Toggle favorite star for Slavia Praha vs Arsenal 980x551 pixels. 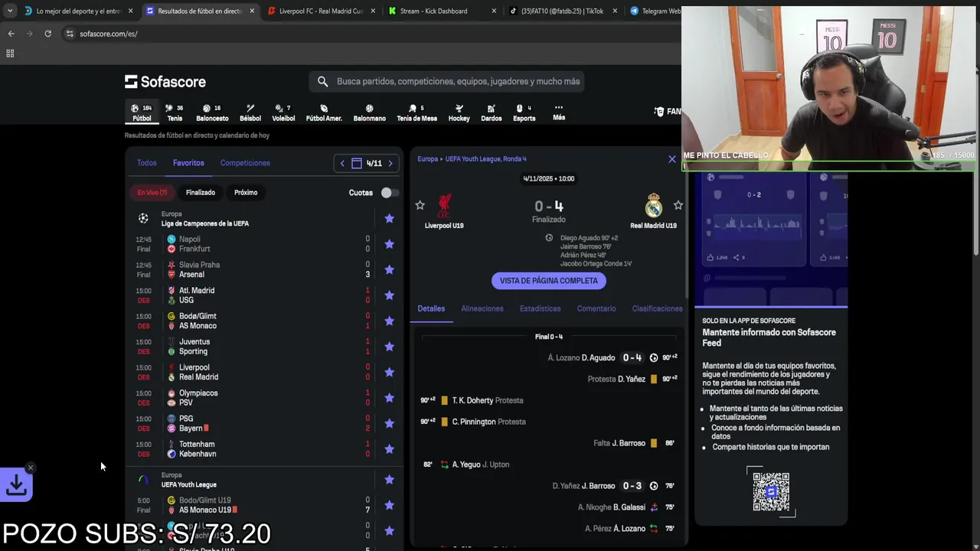click(389, 269)
